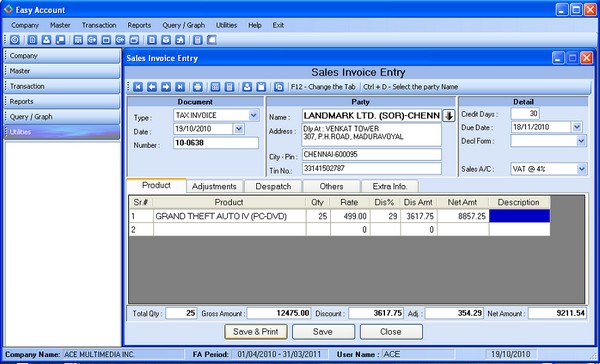600x364 pixels.
Task: Jump to the last invoice record
Action: [180, 87]
